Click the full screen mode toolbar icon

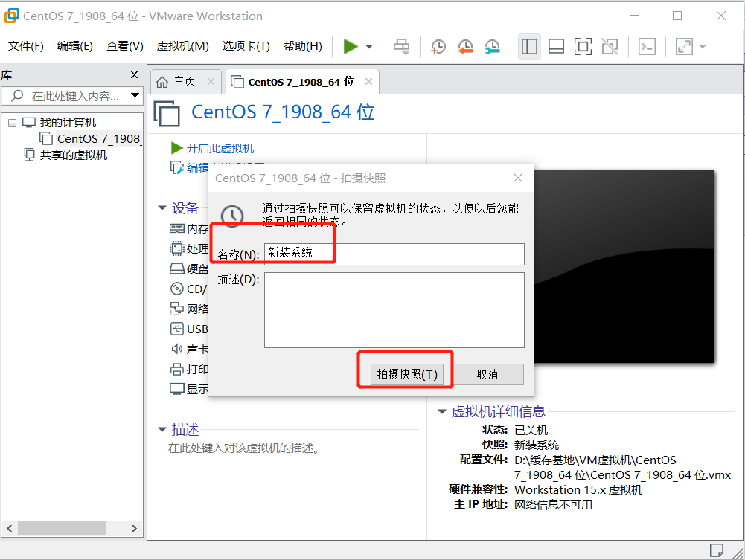click(x=583, y=47)
